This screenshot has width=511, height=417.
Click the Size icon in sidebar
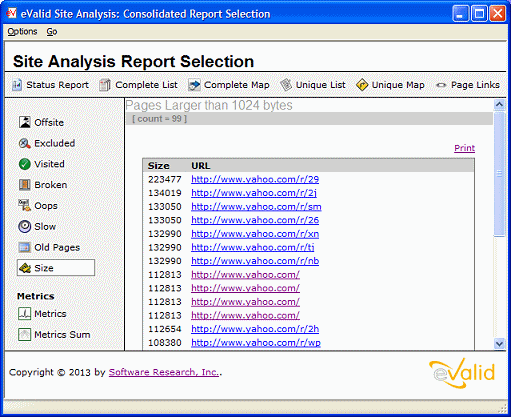click(25, 268)
